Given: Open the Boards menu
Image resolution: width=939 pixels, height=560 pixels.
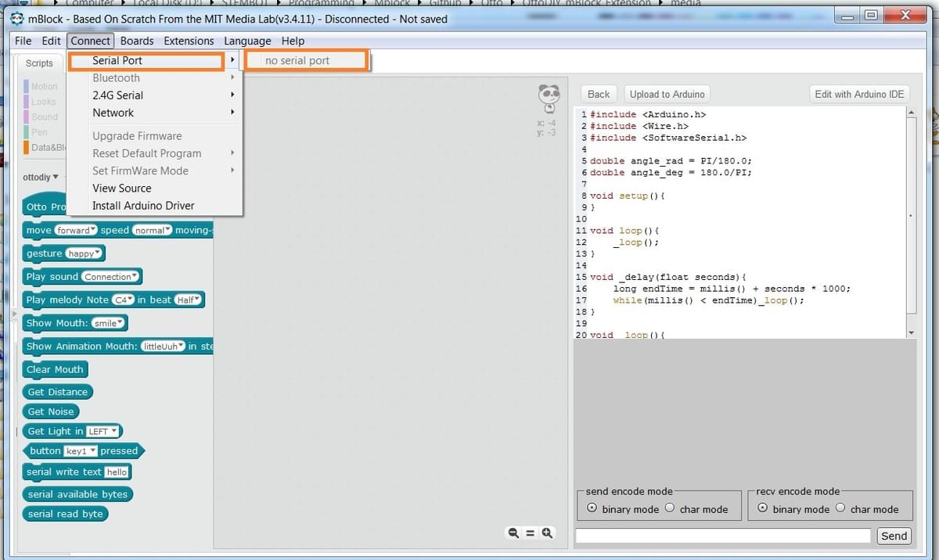Looking at the screenshot, I should pos(136,41).
